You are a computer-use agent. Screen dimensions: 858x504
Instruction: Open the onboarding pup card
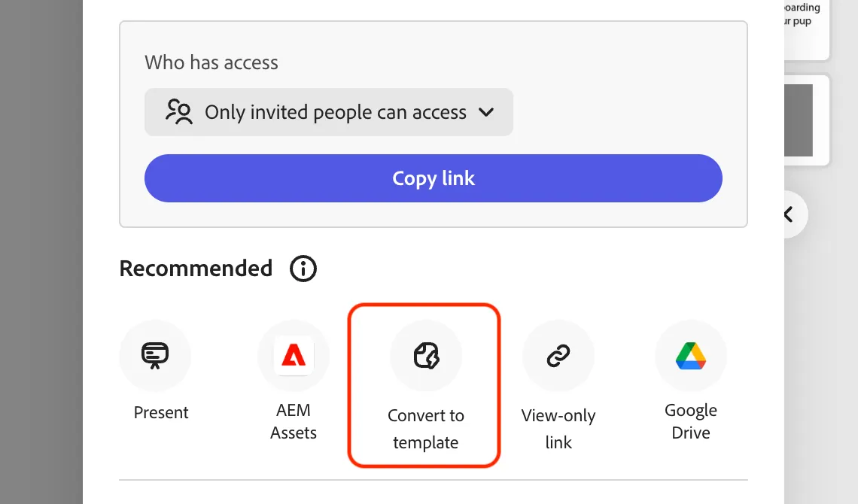[x=806, y=27]
